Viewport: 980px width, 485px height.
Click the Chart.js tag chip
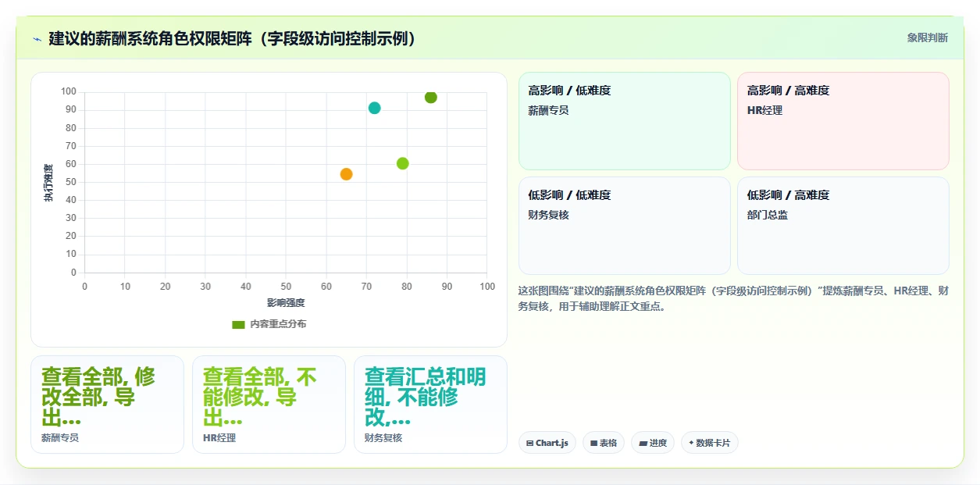coord(547,443)
